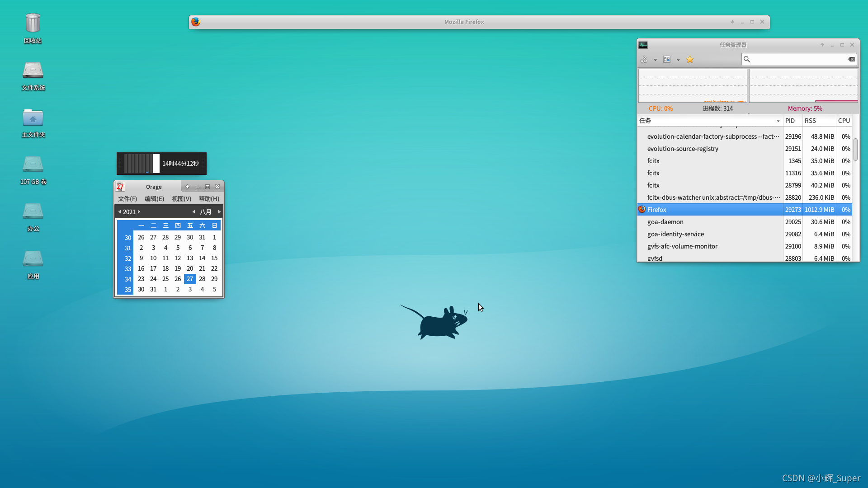Select the fcitx process with PID 1345
The image size is (868, 488).
[x=745, y=161]
